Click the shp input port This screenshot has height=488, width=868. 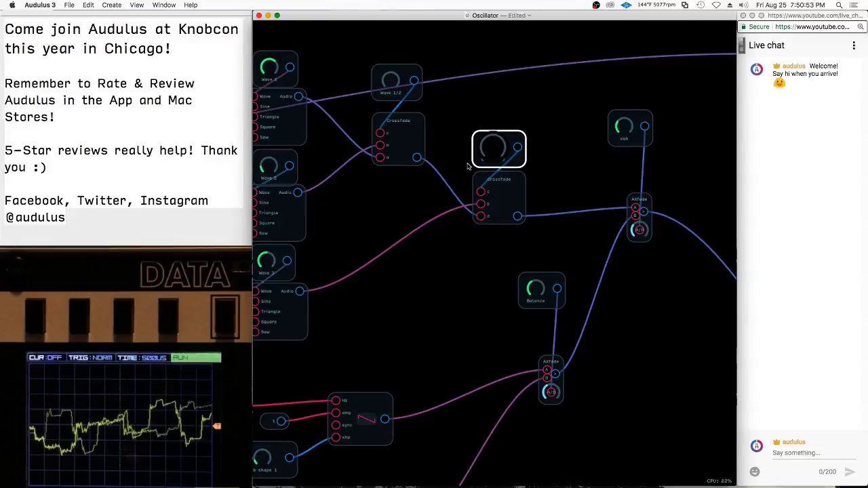(x=336, y=437)
